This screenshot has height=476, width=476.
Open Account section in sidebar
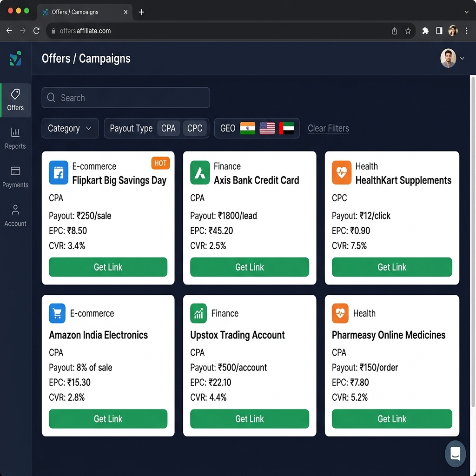click(15, 216)
